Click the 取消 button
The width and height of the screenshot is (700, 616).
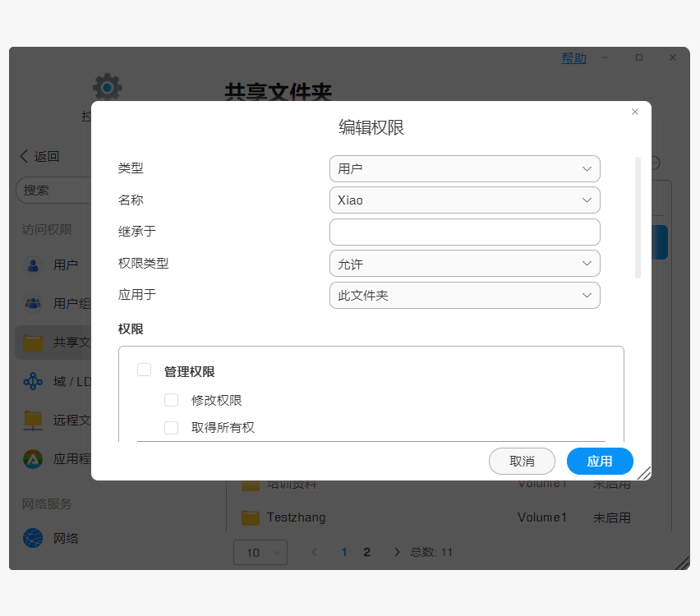[x=522, y=461]
